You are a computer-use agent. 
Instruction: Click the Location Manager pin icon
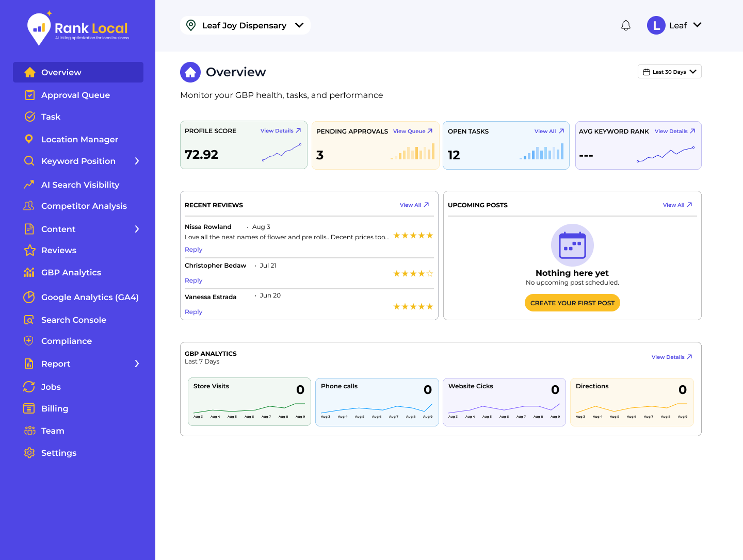coord(29,139)
